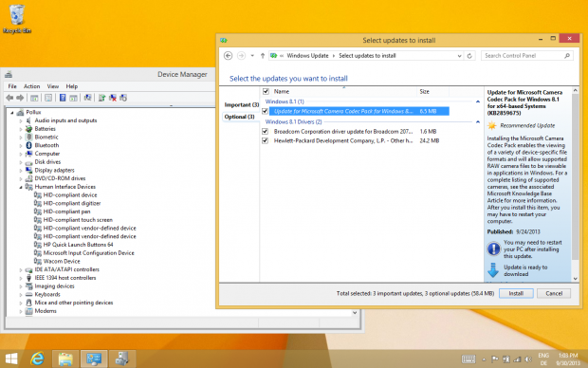Expand the Display adapters node

[x=21, y=171]
